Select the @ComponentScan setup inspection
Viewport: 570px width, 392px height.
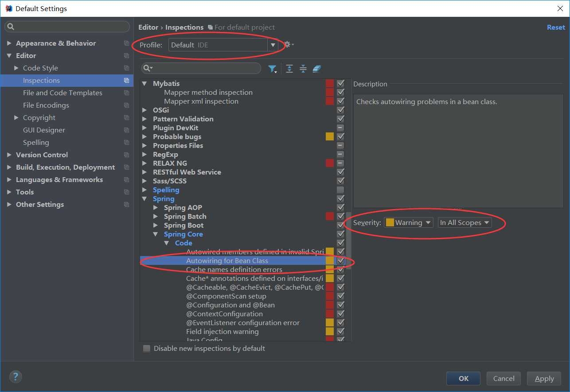point(226,296)
